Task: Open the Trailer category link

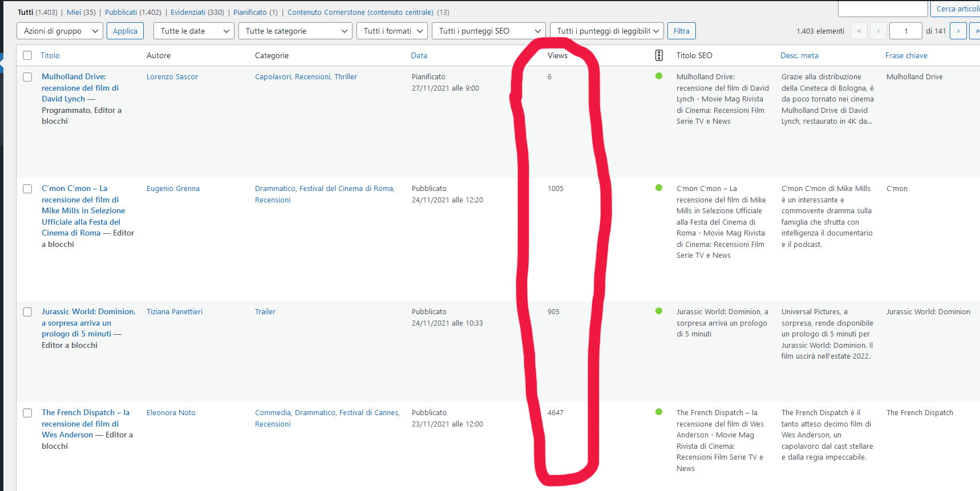Action: click(265, 311)
